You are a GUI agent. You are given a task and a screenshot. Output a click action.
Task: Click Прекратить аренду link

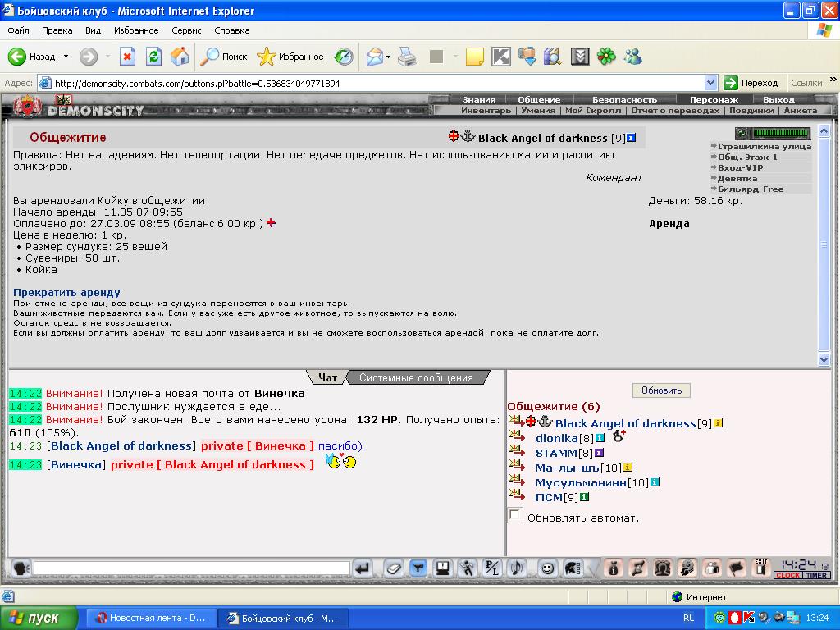pyautogui.click(x=66, y=293)
